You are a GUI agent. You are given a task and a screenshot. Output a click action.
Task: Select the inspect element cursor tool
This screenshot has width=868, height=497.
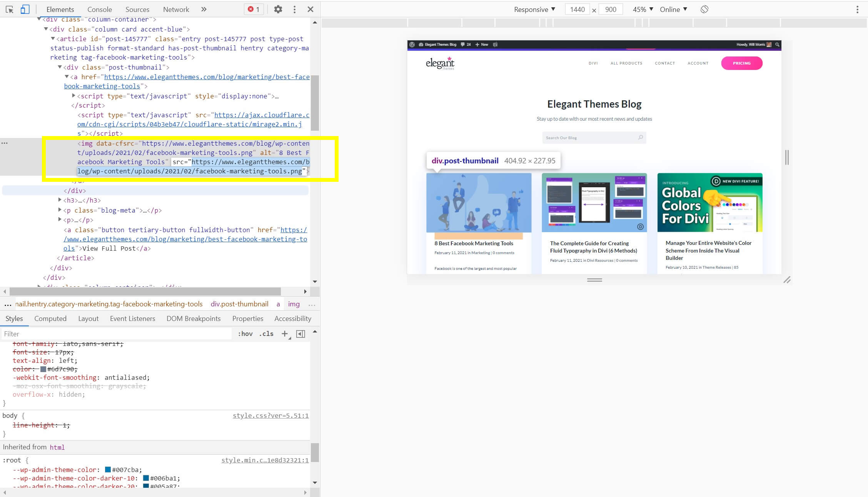(10, 9)
